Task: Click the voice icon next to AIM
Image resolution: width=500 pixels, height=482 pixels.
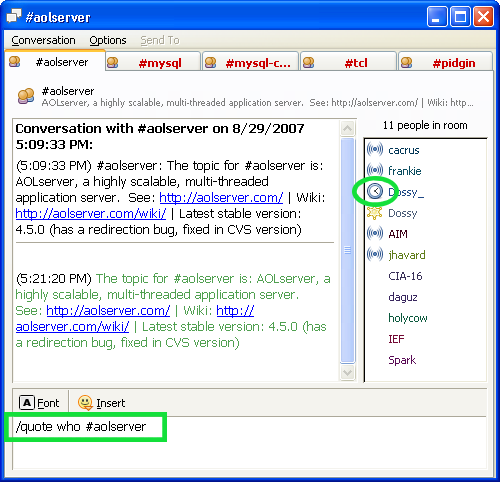Action: 375,233
